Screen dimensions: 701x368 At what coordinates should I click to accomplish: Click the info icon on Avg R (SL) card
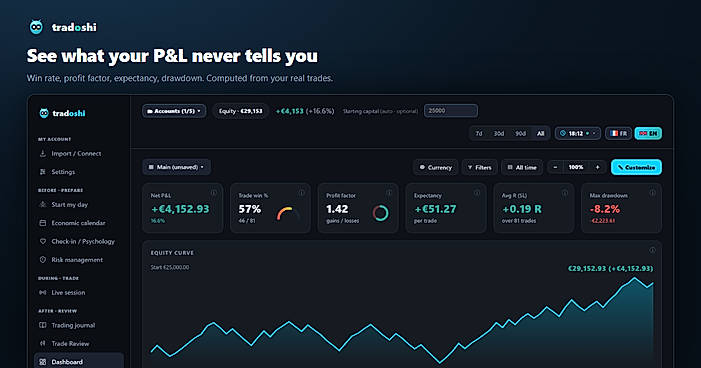(x=565, y=193)
